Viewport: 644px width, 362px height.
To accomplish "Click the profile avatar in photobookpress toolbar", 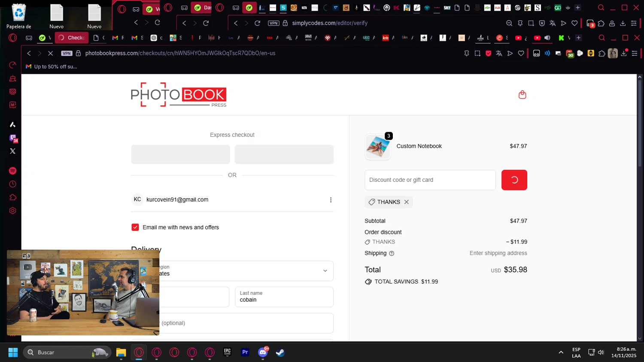I will [x=613, y=54].
